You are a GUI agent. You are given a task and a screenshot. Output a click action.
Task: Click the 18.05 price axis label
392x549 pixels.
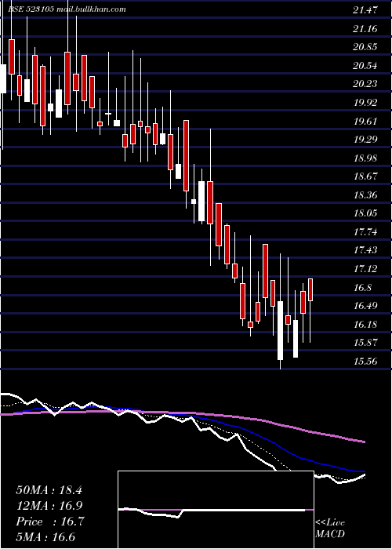pyautogui.click(x=365, y=213)
